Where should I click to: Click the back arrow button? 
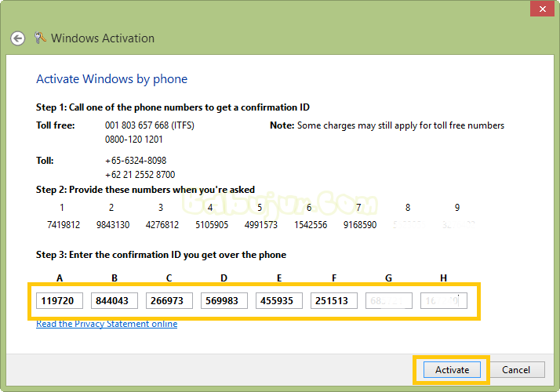17,38
